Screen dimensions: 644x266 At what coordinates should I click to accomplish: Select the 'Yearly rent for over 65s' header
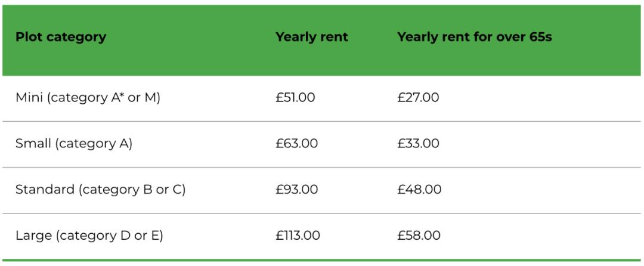(x=475, y=37)
